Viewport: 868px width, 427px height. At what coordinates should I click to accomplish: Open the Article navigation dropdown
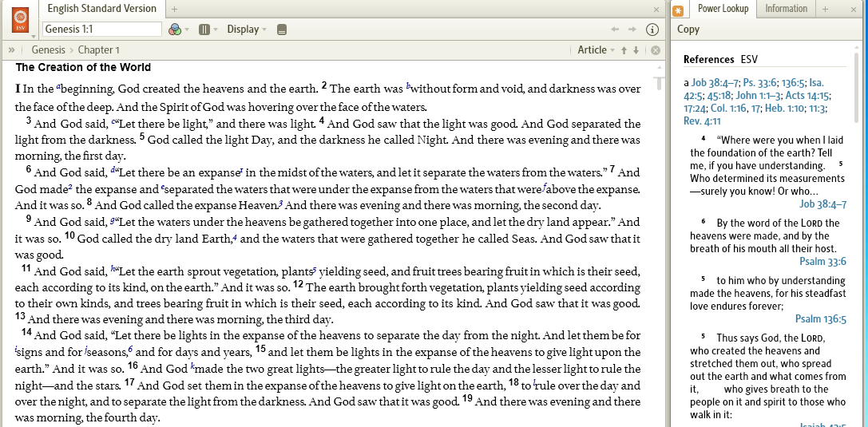click(596, 49)
